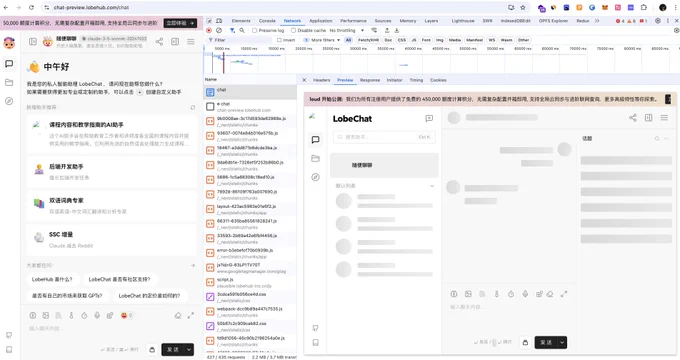The width and height of the screenshot is (680, 360).
Task: Expand chat input with the fullscreen icon
Action: [190, 315]
